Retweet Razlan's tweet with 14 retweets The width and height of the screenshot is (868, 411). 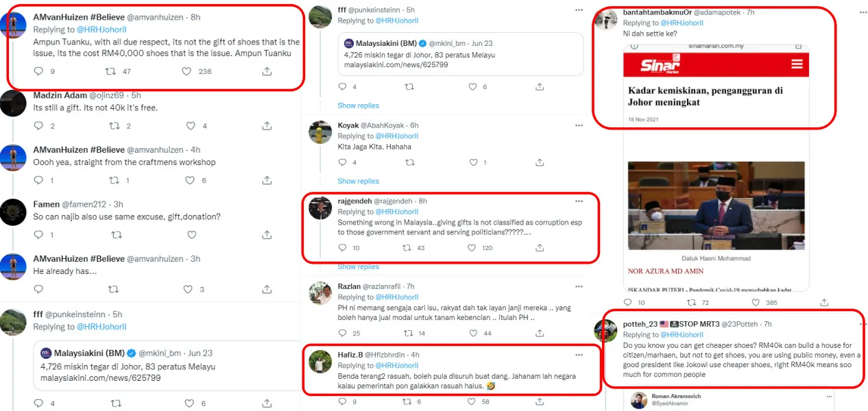pos(409,334)
